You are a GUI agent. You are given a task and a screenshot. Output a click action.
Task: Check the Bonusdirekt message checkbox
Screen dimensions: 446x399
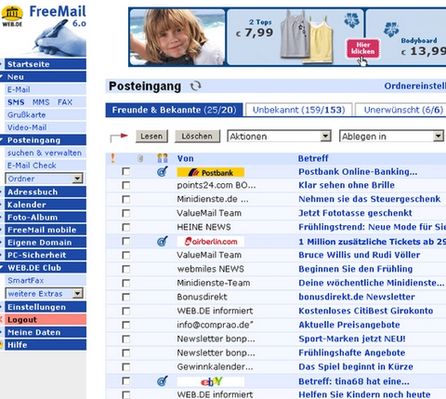pos(126,297)
